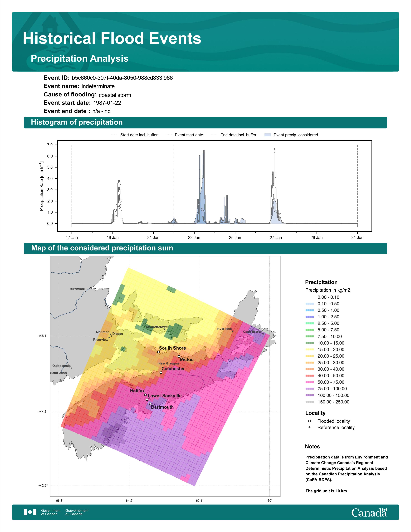This screenshot has height=532, width=411.
Task: Click the 40.00 - 50.00 red legend swatch
Action: (309, 376)
